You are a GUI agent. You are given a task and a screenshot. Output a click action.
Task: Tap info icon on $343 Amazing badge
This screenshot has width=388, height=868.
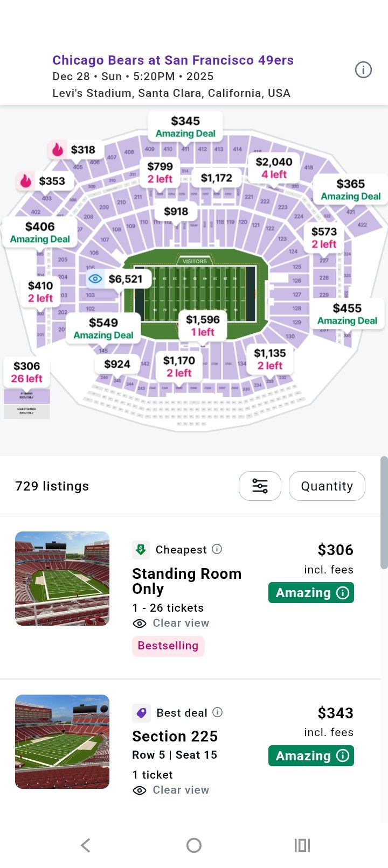[x=343, y=756]
